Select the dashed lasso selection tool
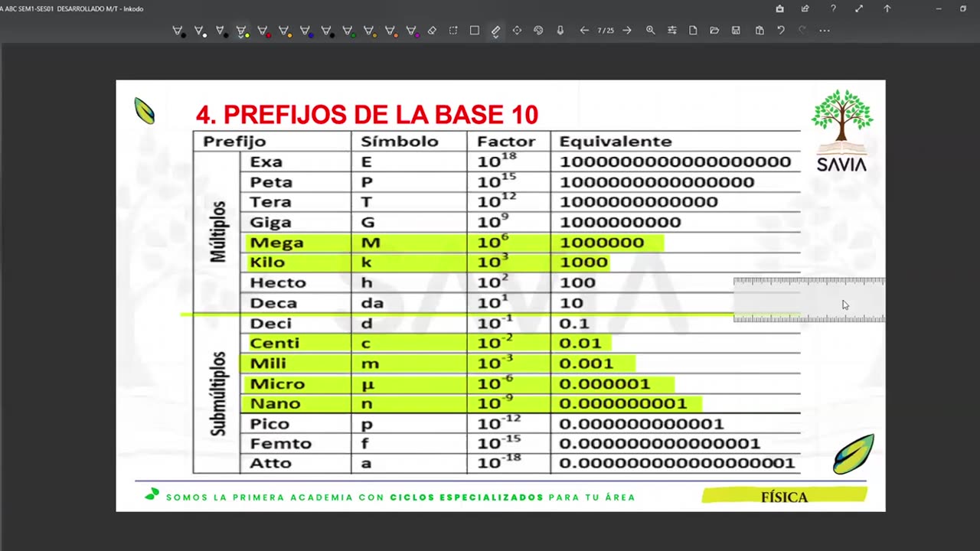Viewport: 980px width, 551px height. click(453, 31)
